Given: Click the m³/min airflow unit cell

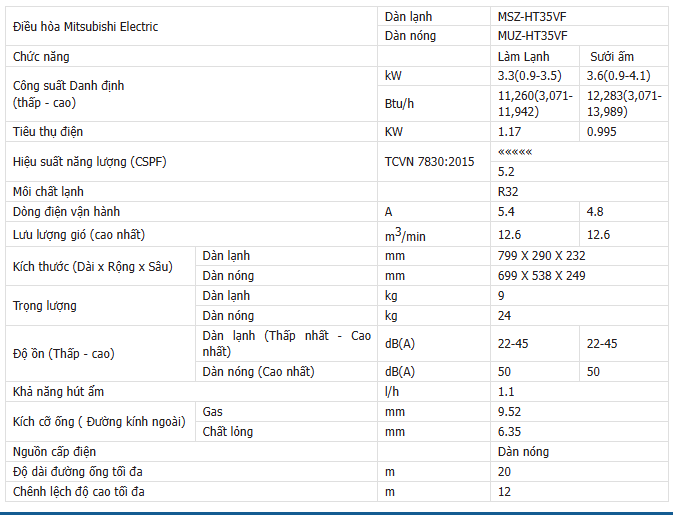Looking at the screenshot, I should (434, 234).
